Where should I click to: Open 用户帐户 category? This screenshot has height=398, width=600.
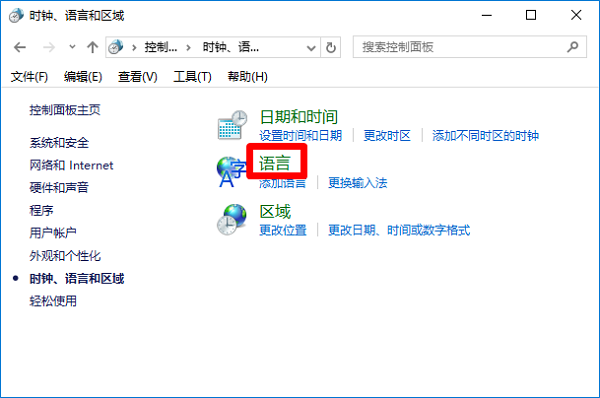53,233
